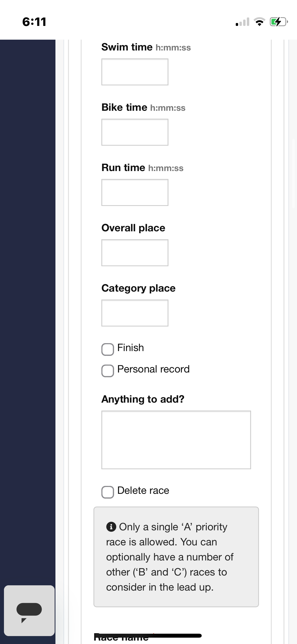Tap the 6:11 clock in status bar
This screenshot has height=644, width=297.
click(x=34, y=22)
